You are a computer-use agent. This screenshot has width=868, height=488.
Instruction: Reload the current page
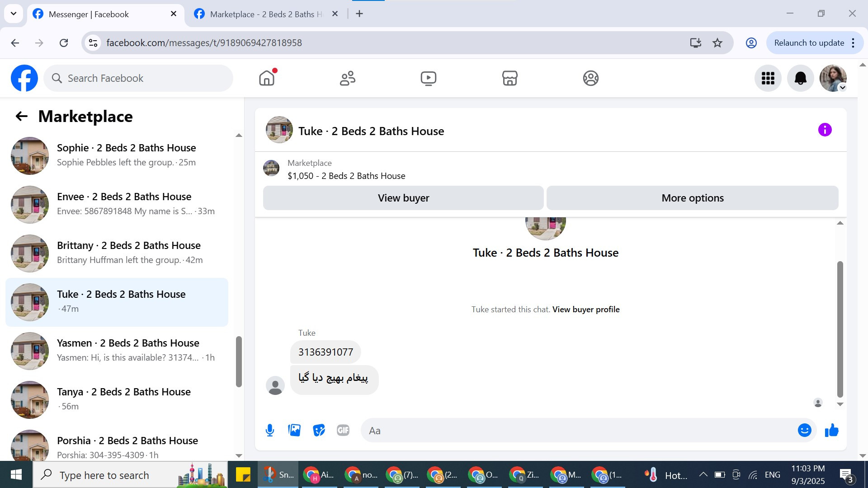pos(64,43)
